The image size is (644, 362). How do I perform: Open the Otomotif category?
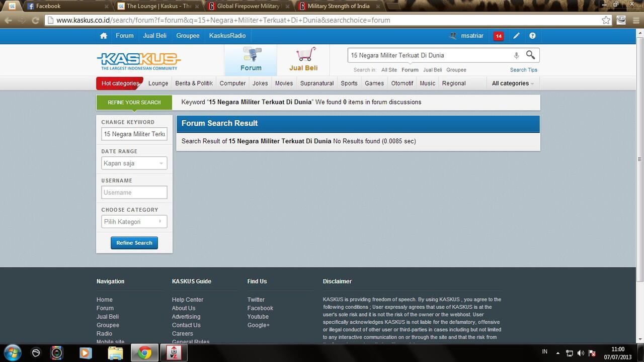coord(402,83)
